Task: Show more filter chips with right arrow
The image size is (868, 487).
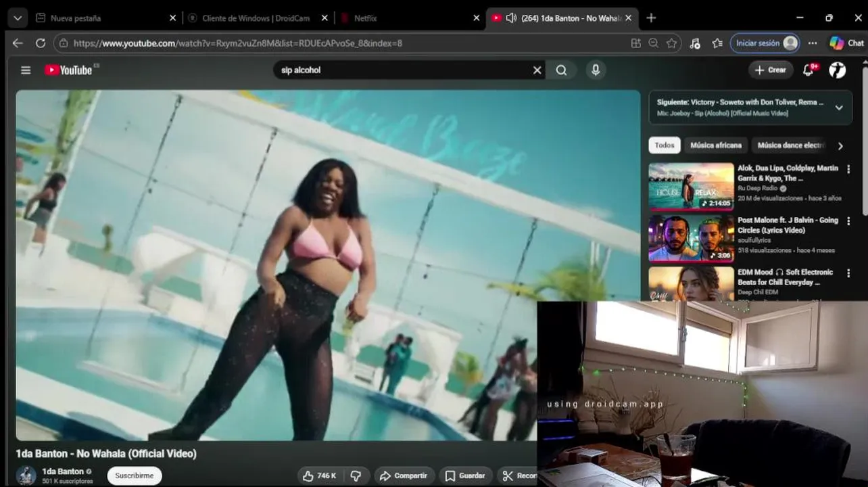Action: point(840,145)
